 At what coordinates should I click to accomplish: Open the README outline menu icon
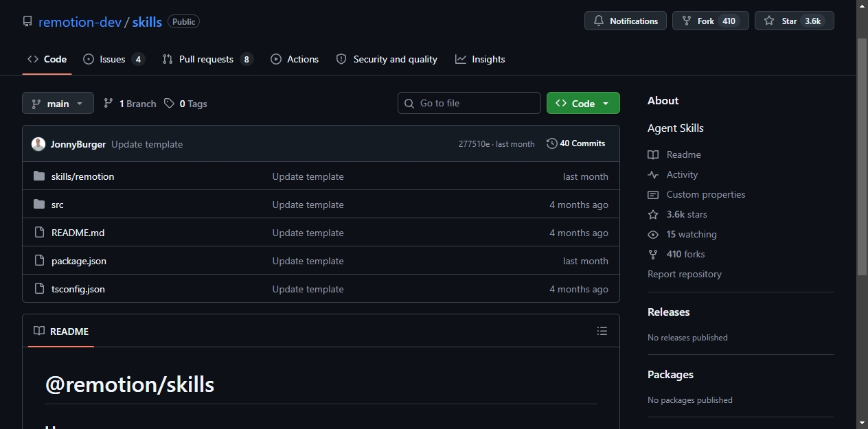[602, 331]
